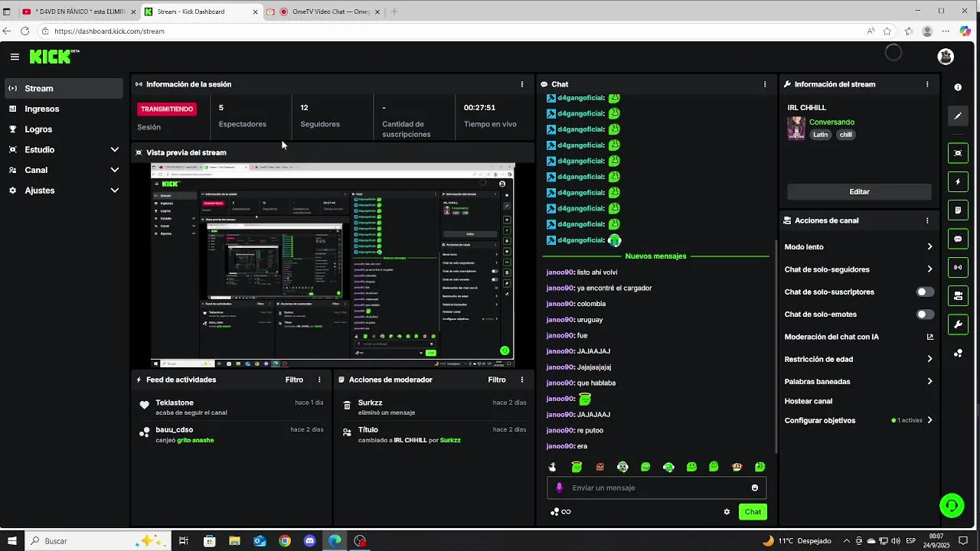Open Stream Information panel three-dot menu
980x551 pixels.
927,84
